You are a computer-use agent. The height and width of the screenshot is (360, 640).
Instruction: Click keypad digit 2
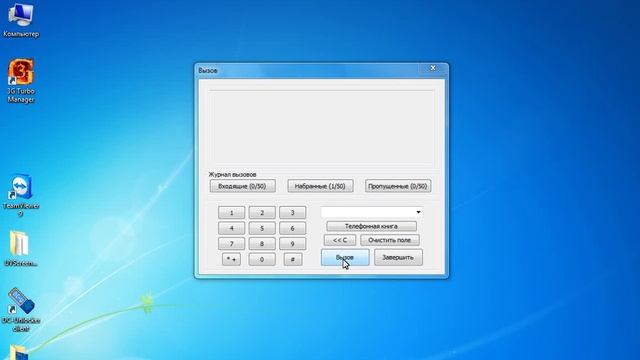coord(262,213)
